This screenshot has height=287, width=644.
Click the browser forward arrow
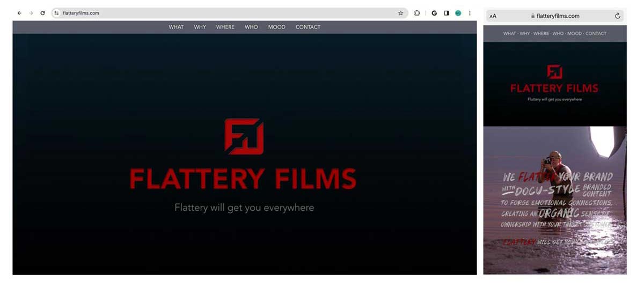point(31,13)
